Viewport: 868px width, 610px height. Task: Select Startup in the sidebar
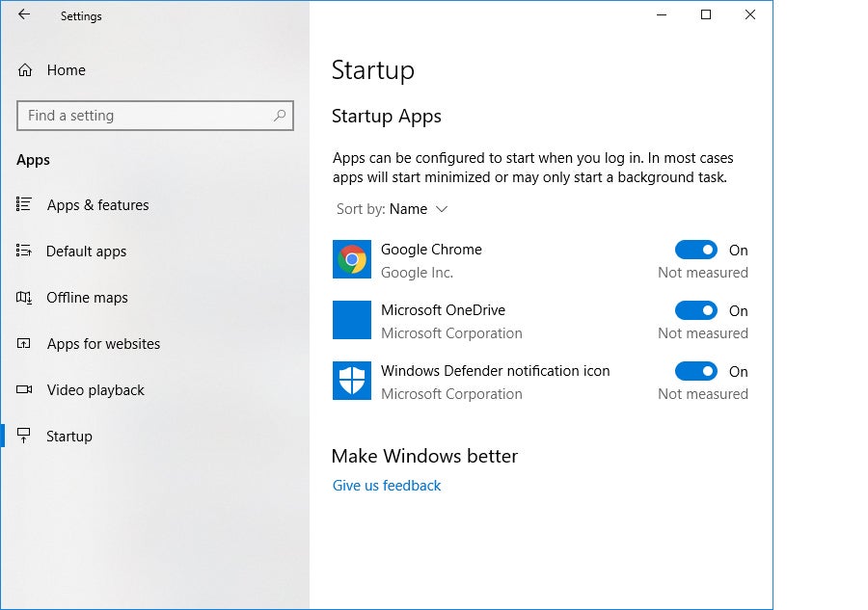[69, 437]
